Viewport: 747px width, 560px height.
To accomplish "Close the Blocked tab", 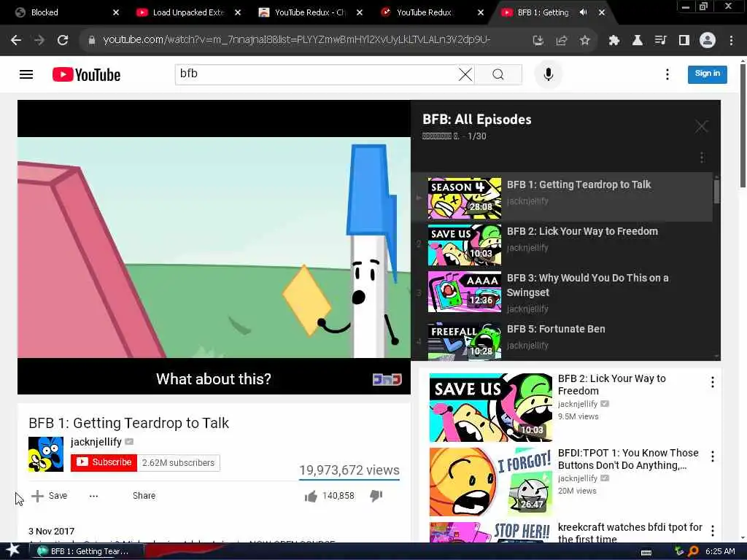I will tap(116, 12).
